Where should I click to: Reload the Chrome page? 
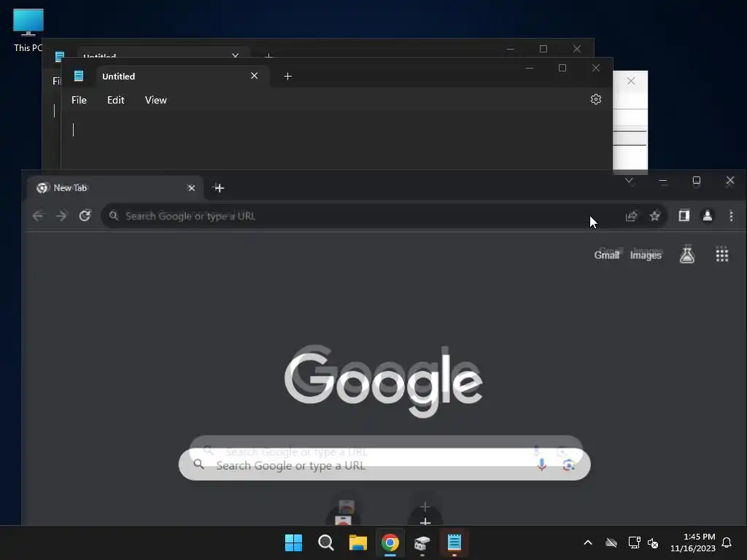click(85, 216)
